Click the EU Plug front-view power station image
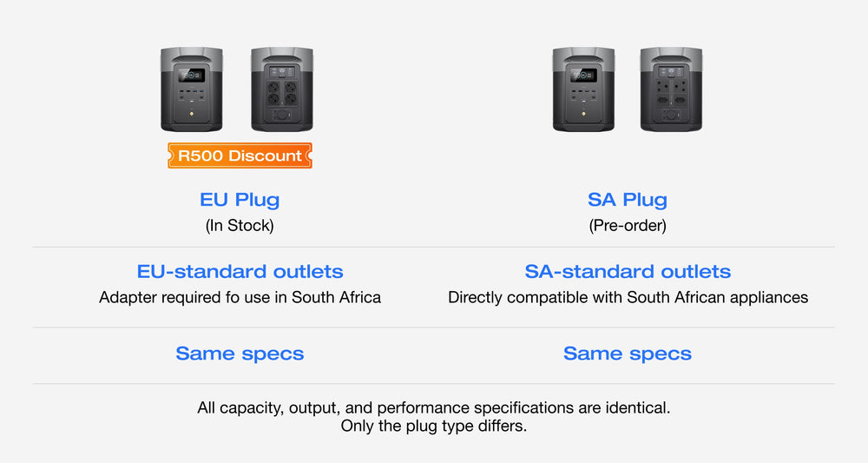Image resolution: width=868 pixels, height=463 pixels. [x=191, y=90]
